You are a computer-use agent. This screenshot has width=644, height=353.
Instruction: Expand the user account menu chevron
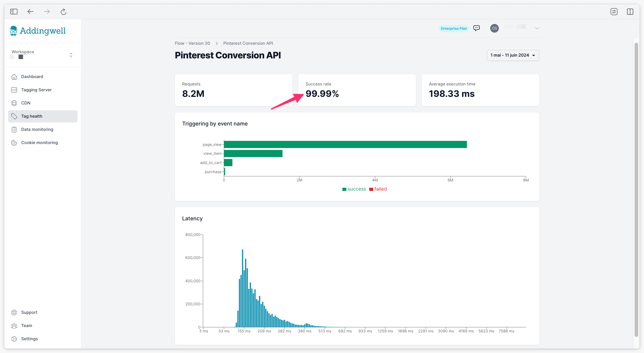tap(537, 28)
